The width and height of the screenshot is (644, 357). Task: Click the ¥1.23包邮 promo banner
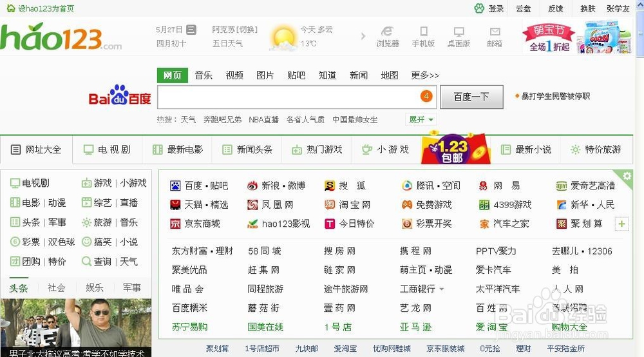click(x=455, y=148)
